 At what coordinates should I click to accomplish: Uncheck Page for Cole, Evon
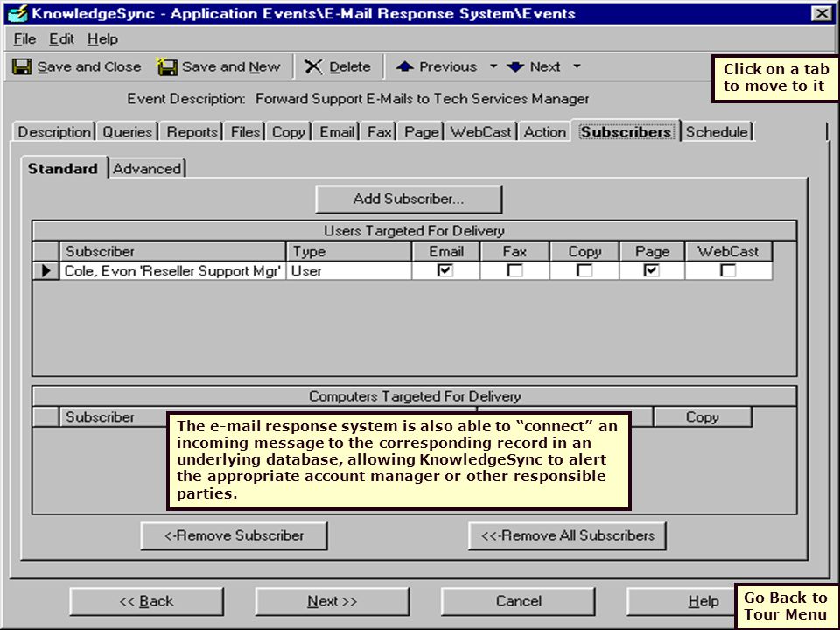pyautogui.click(x=651, y=270)
